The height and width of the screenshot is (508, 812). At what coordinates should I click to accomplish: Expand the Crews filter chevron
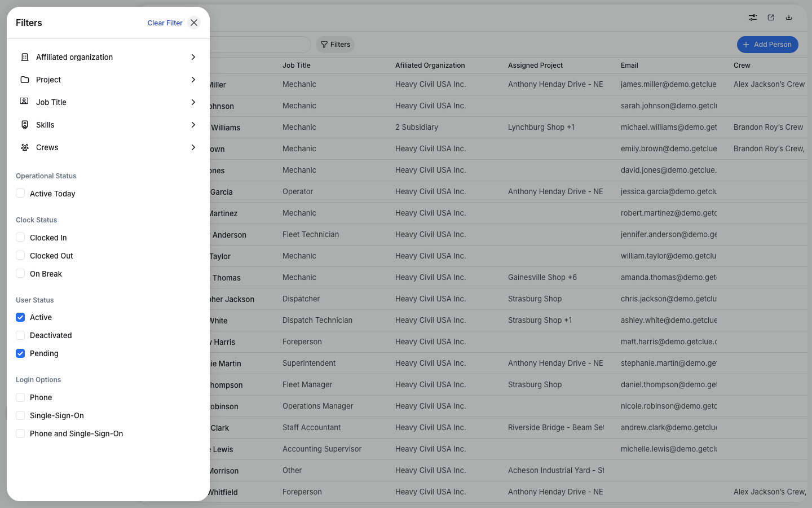coord(193,147)
